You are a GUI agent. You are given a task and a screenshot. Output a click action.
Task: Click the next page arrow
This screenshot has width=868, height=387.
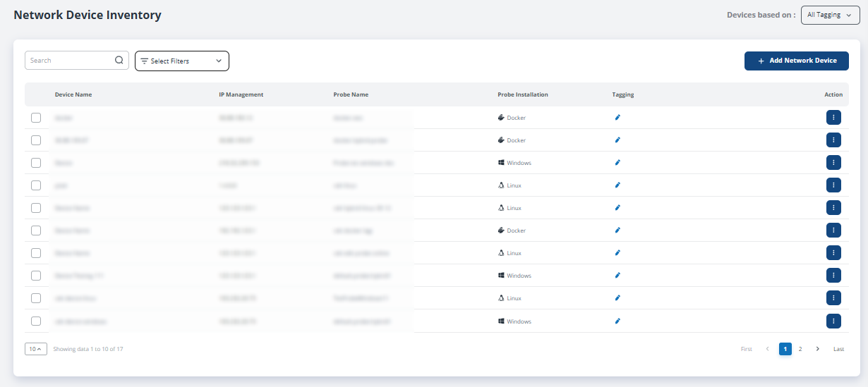pyautogui.click(x=818, y=349)
